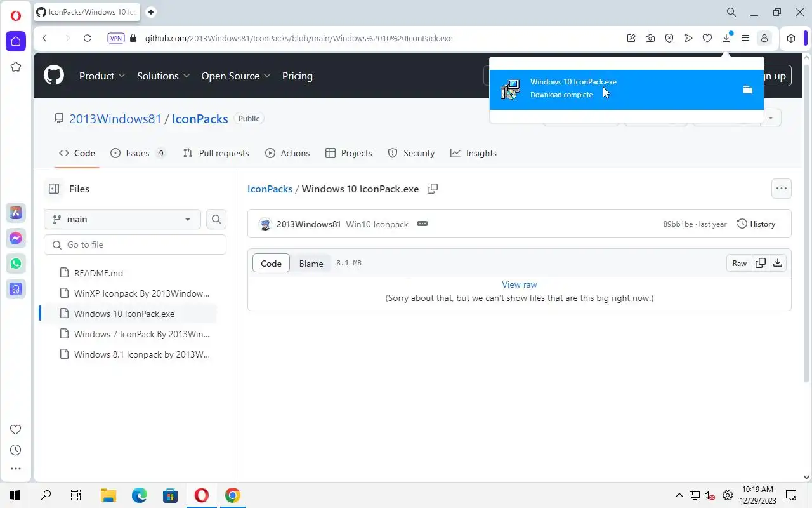Viewport: 812px width, 508px height.
Task: Switch to Pull requests tab
Action: coord(216,153)
